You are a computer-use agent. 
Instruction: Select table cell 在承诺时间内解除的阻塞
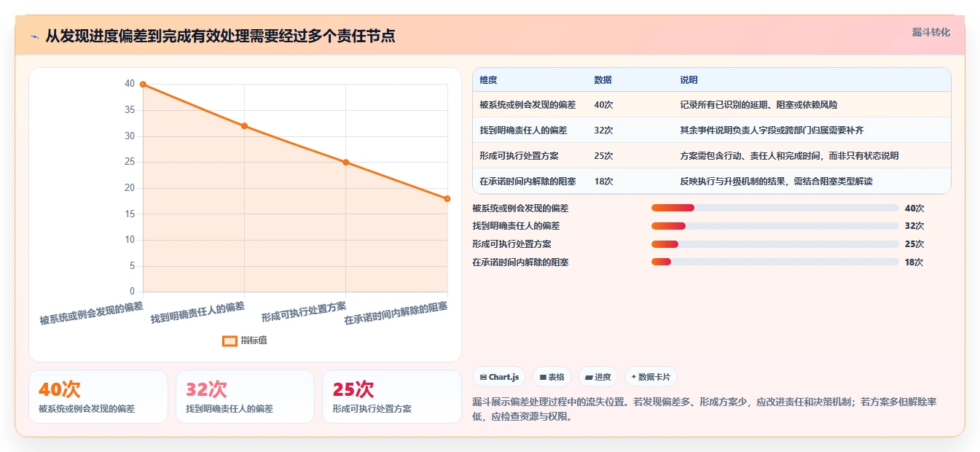528,182
